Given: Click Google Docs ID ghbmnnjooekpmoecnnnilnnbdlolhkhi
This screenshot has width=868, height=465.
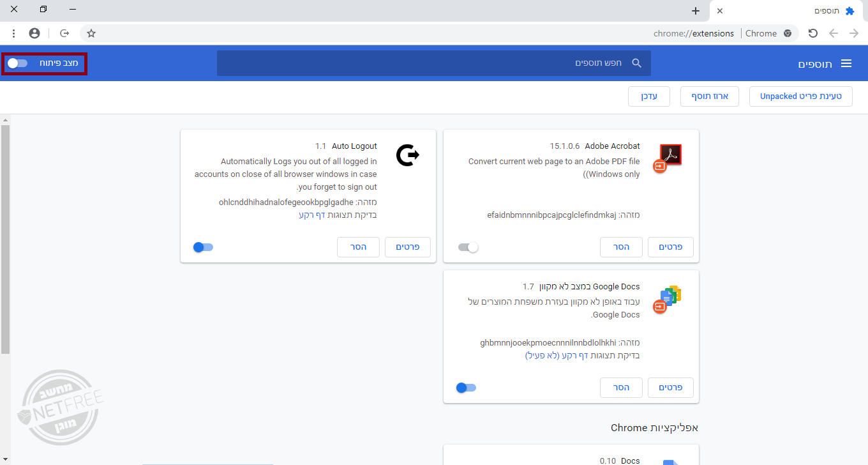Looking at the screenshot, I should [548, 343].
